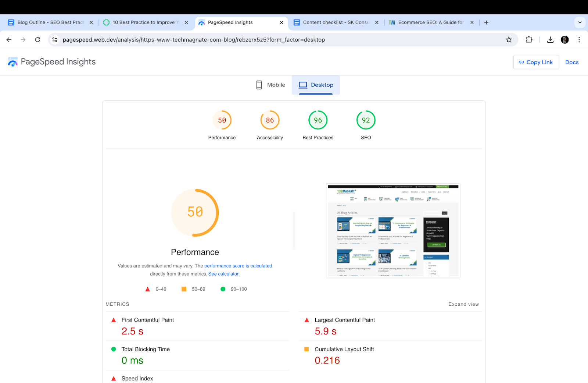Open Chrome's three-dot menu

pyautogui.click(x=579, y=40)
